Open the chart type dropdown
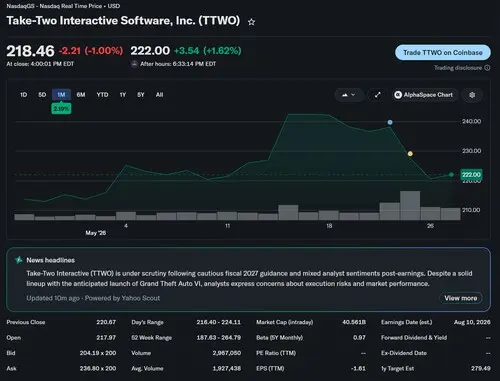The image size is (500, 381). (x=349, y=95)
